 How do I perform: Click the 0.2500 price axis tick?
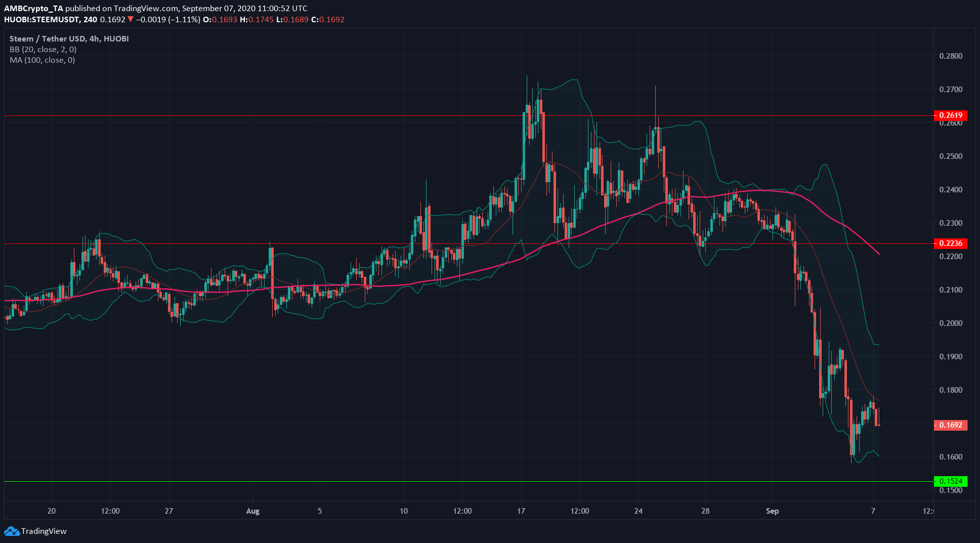click(x=951, y=156)
